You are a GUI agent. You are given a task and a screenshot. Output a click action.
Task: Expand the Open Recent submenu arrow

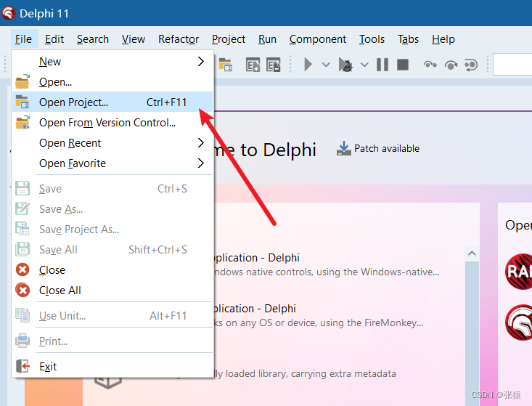[x=201, y=143]
